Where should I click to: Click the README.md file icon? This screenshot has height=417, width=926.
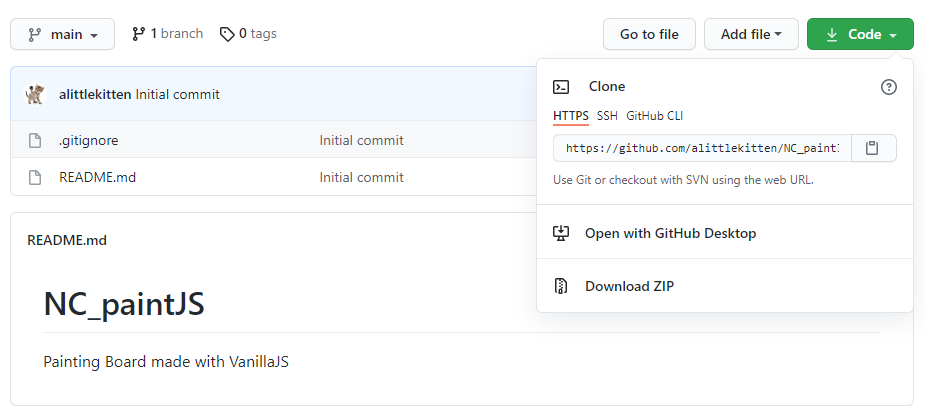pyautogui.click(x=35, y=177)
